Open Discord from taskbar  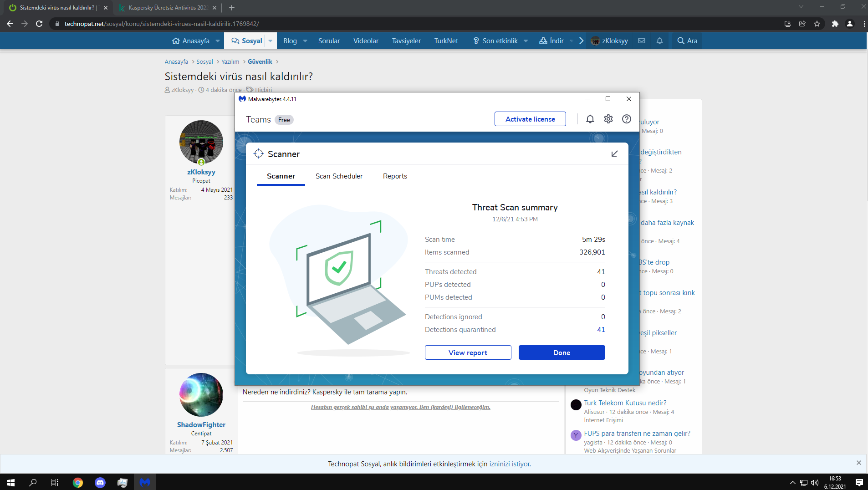coord(100,482)
